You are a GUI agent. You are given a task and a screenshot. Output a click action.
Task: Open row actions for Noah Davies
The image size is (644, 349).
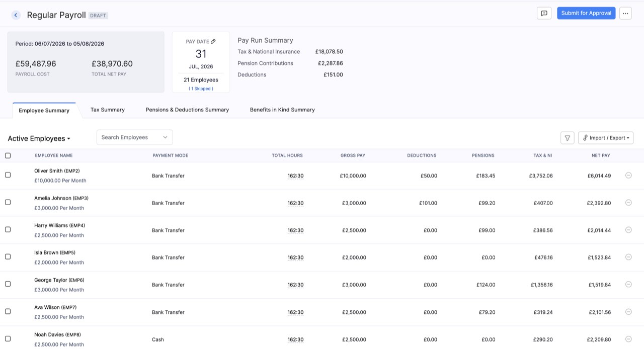point(628,339)
